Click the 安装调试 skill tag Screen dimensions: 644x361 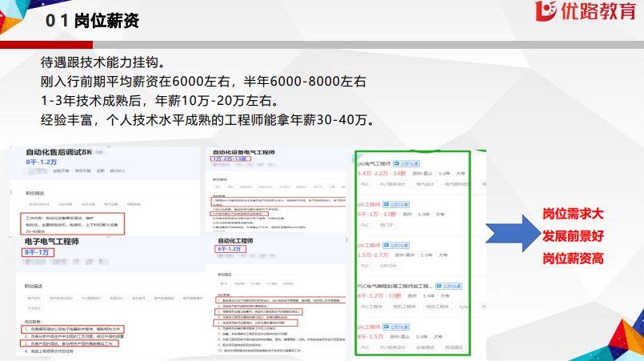(425, 347)
